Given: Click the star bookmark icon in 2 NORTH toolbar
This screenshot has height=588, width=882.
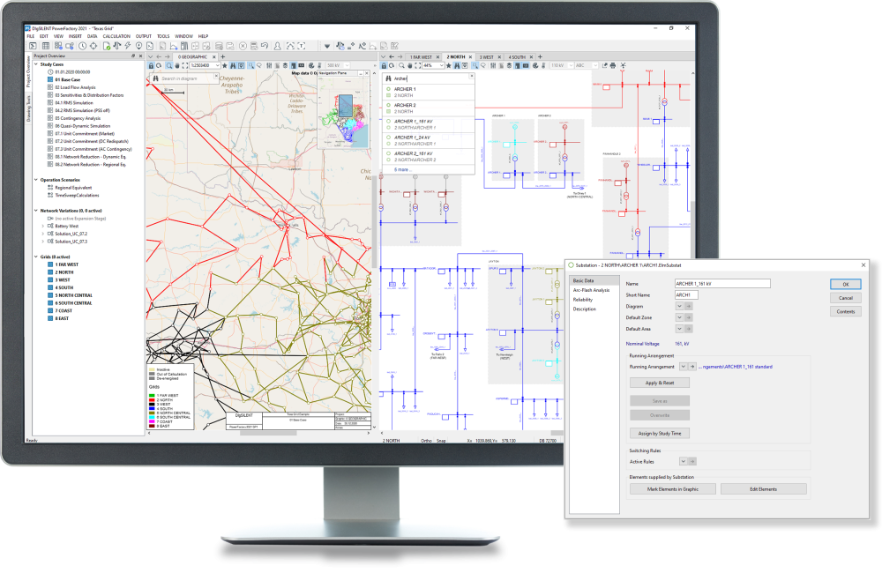Looking at the screenshot, I should 448,65.
